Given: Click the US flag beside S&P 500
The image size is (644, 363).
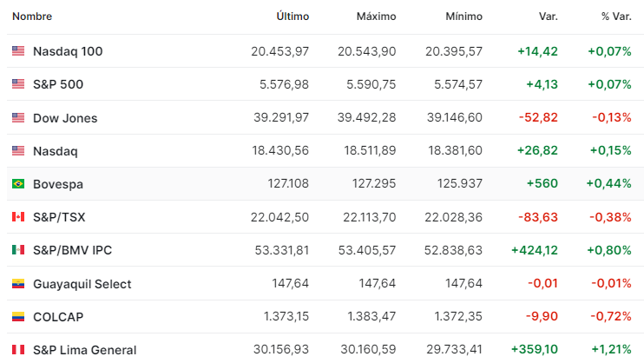Looking at the screenshot, I should point(18,84).
